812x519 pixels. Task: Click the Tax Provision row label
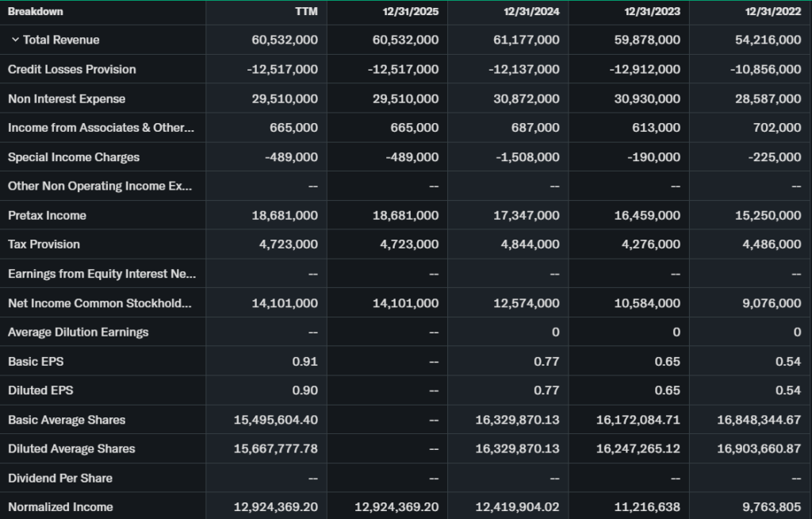click(x=44, y=244)
